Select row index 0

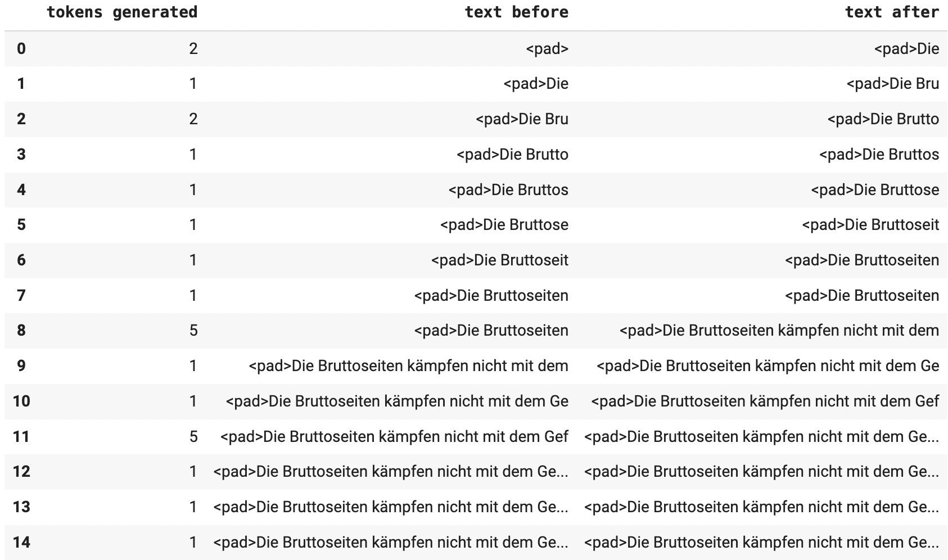(x=21, y=49)
